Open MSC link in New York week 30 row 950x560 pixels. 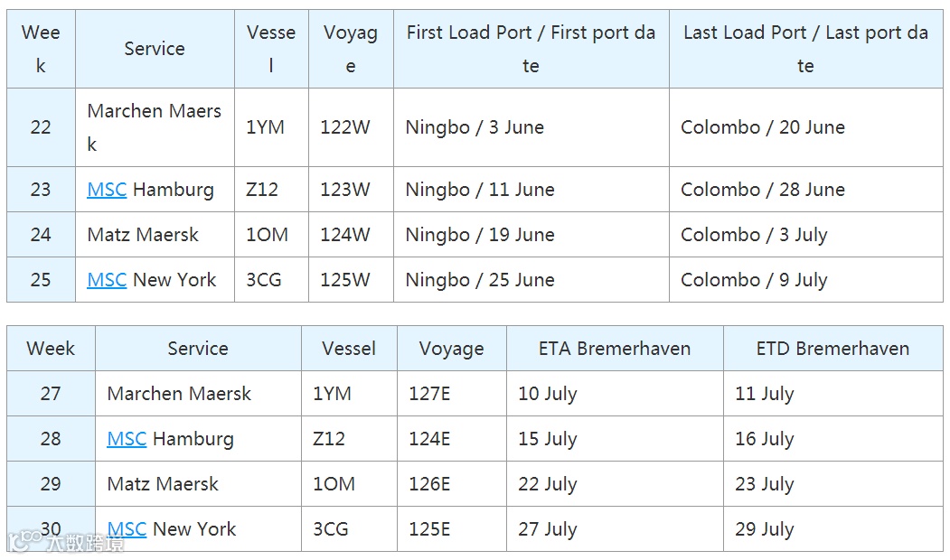(x=127, y=528)
